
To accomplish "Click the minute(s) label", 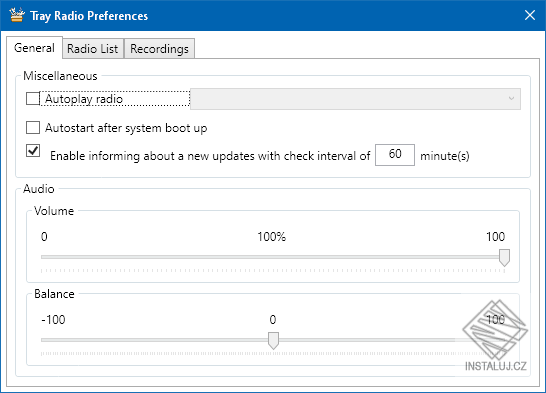I will (x=445, y=156).
